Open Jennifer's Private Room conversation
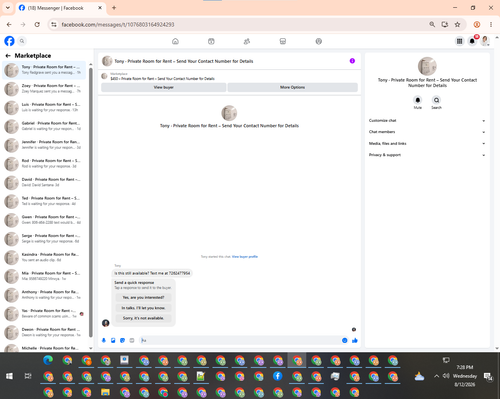Viewport: 500px width, 399px height. pyautogui.click(x=44, y=145)
